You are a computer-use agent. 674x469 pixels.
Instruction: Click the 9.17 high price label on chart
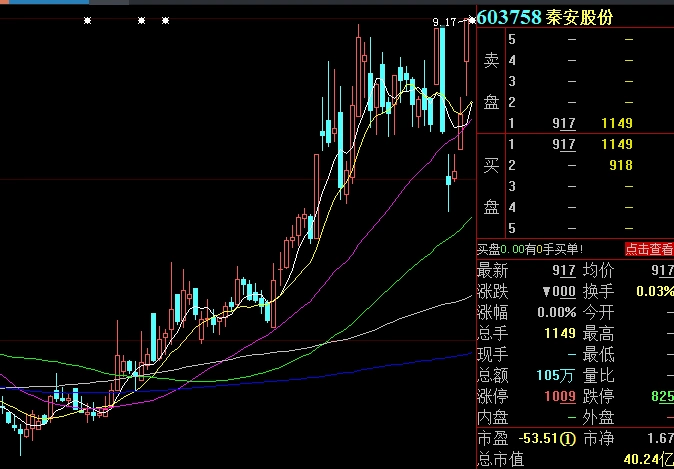445,21
